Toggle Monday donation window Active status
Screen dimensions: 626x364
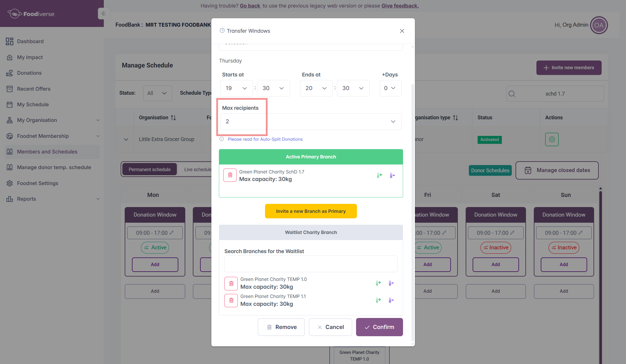155,248
